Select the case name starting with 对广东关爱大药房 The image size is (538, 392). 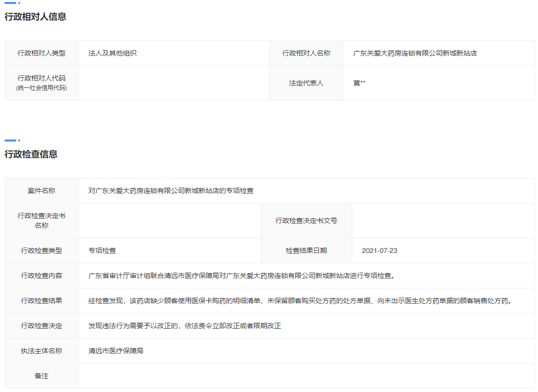(x=171, y=191)
